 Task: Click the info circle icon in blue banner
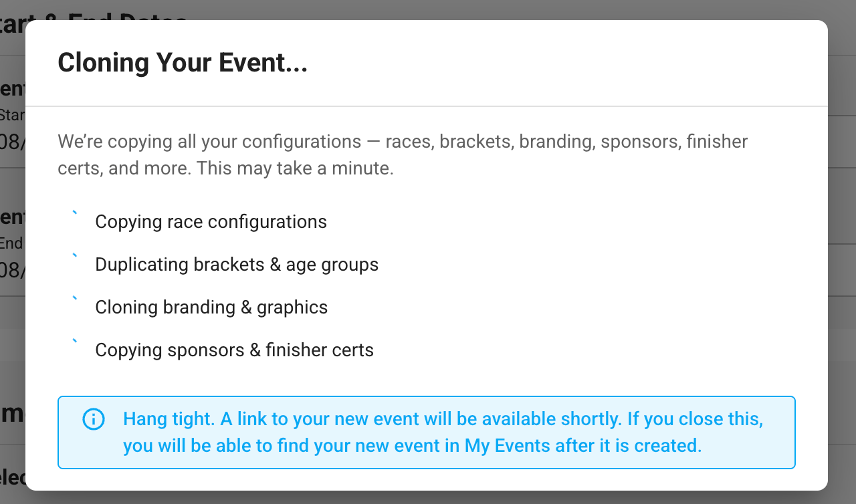pos(94,419)
